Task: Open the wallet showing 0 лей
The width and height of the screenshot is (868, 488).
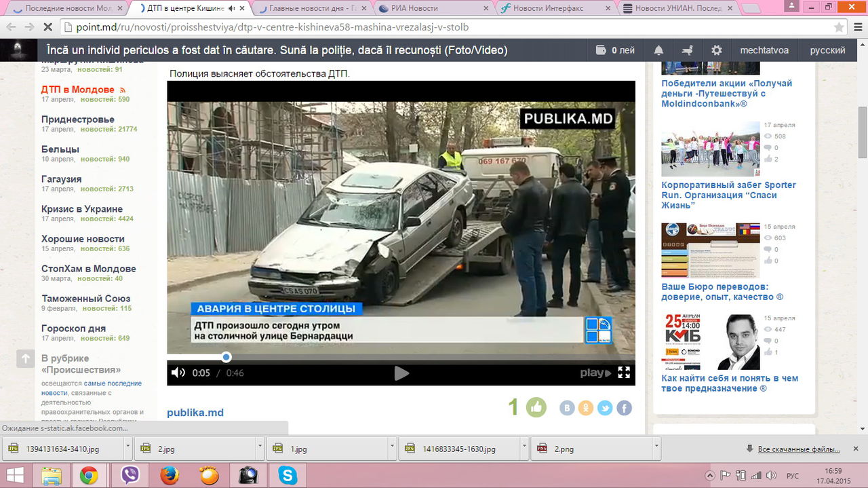Action: tap(615, 50)
